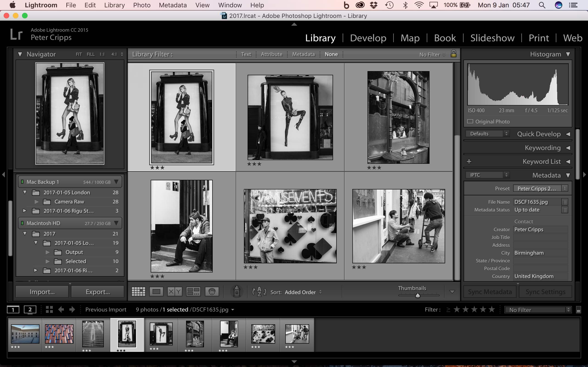This screenshot has height=367, width=588.
Task: Open People view with the face icon
Action: 211,291
